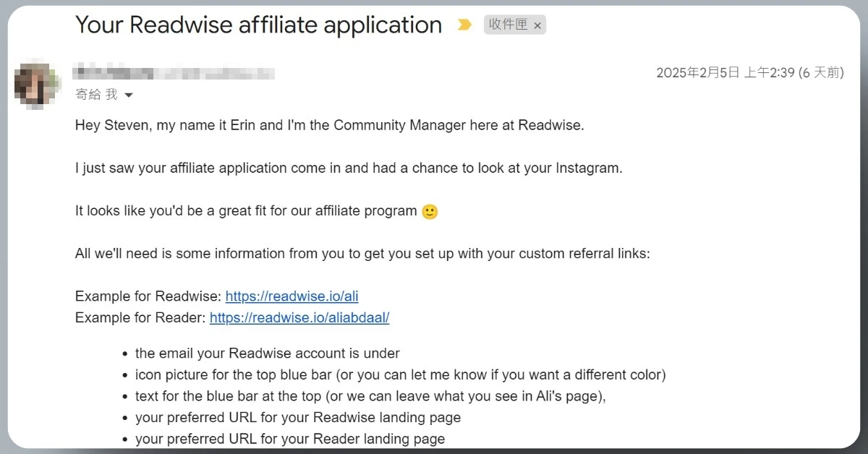Click the sender's pixelated avatar

click(x=38, y=85)
